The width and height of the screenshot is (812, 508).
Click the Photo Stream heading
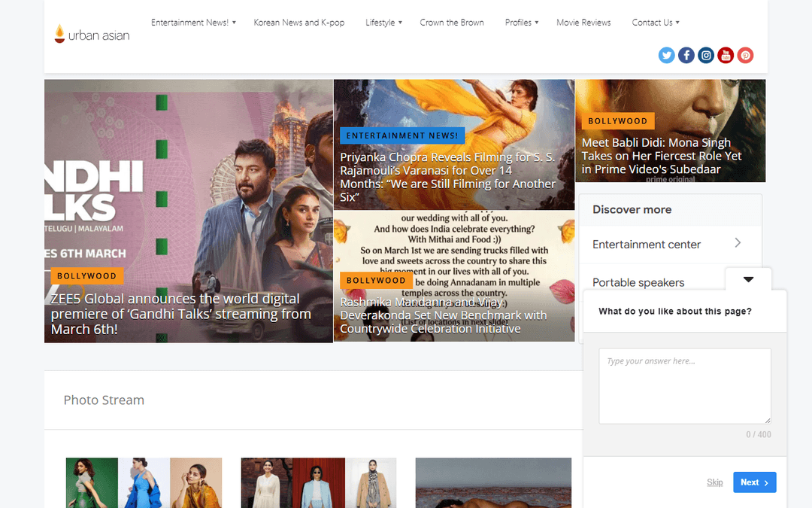point(104,400)
